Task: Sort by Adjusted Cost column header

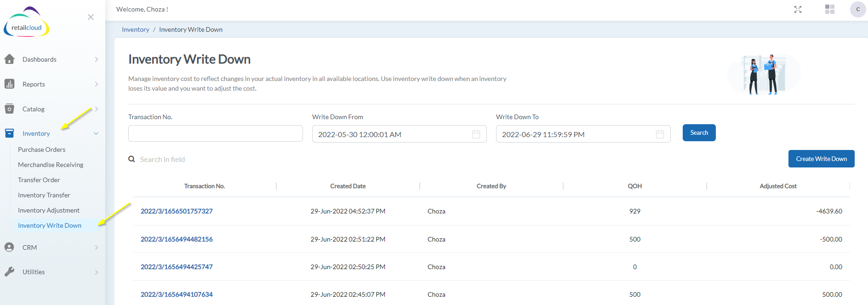Action: [x=778, y=186]
